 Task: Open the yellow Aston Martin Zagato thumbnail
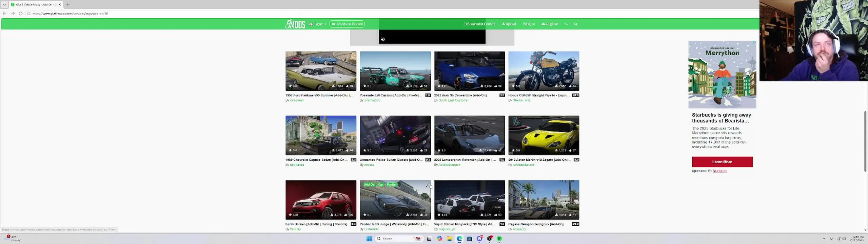(544, 135)
